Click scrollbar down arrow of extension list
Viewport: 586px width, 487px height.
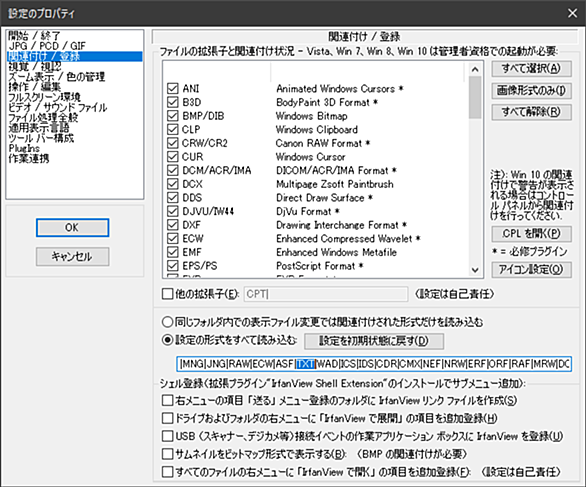click(x=475, y=270)
